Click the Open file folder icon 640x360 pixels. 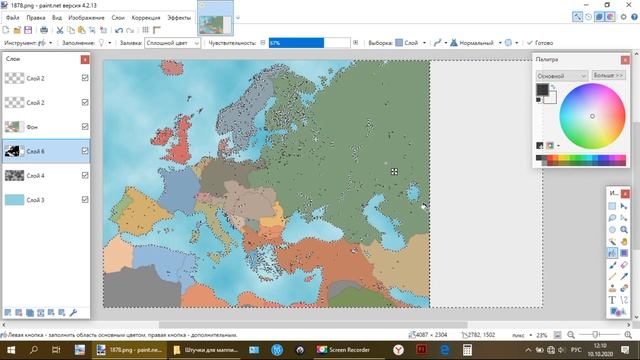(x=17, y=30)
